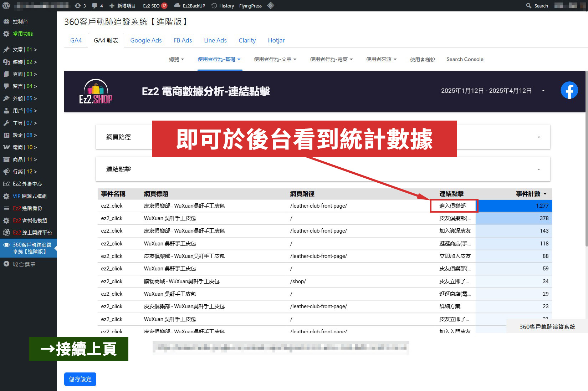Open the Search Console report

(x=465, y=59)
